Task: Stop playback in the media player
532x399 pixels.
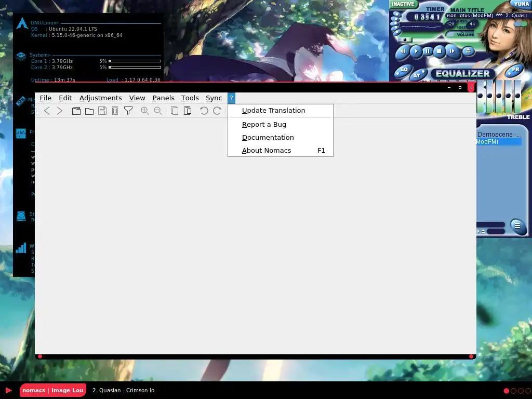Action: tap(440, 51)
